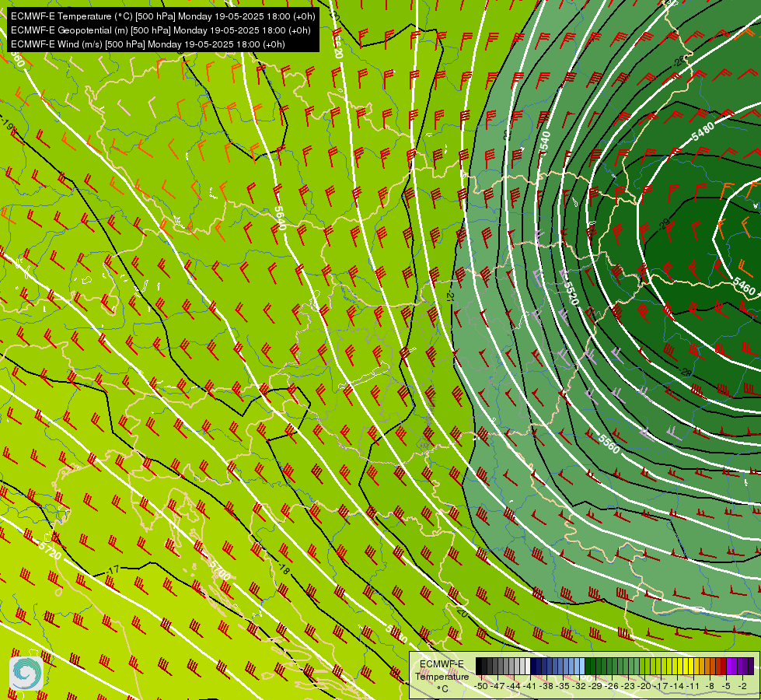Click the -14 value on the legend scale
The height and width of the screenshot is (700, 761).
677,686
